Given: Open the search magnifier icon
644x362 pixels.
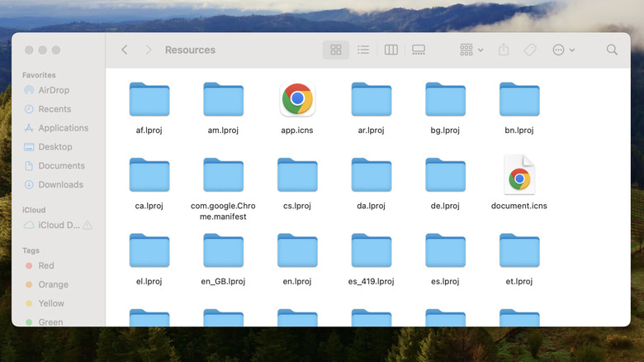Looking at the screenshot, I should 612,50.
